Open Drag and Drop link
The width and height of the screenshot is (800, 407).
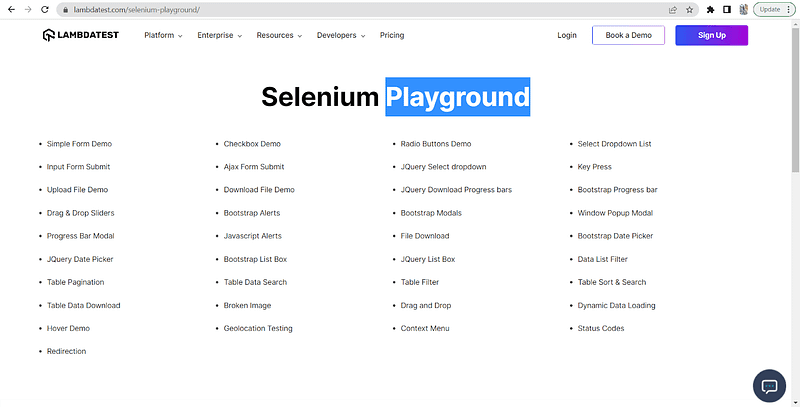[x=426, y=306]
